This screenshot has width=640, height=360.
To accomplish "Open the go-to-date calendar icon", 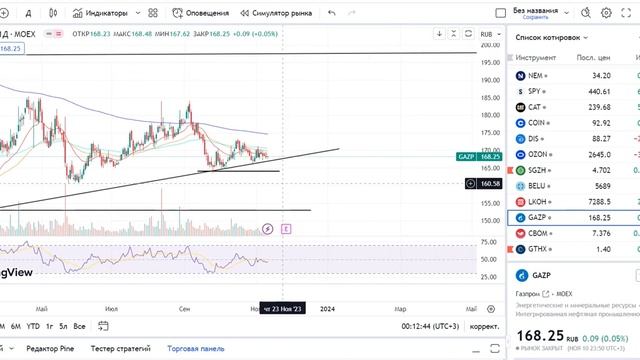I will point(103,326).
